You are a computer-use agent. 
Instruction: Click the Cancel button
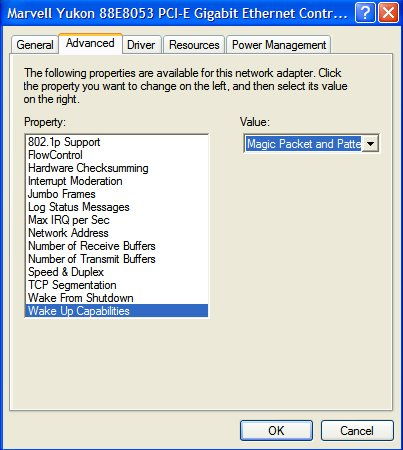357,431
